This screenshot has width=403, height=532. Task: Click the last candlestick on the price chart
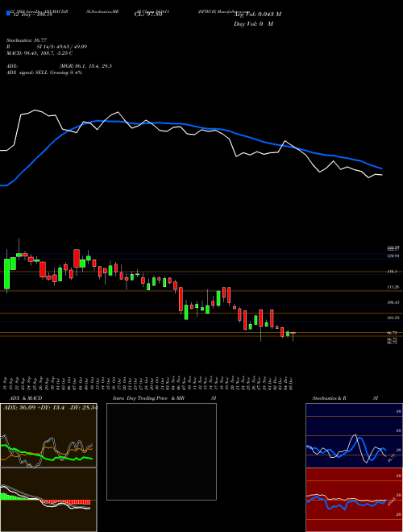293,333
